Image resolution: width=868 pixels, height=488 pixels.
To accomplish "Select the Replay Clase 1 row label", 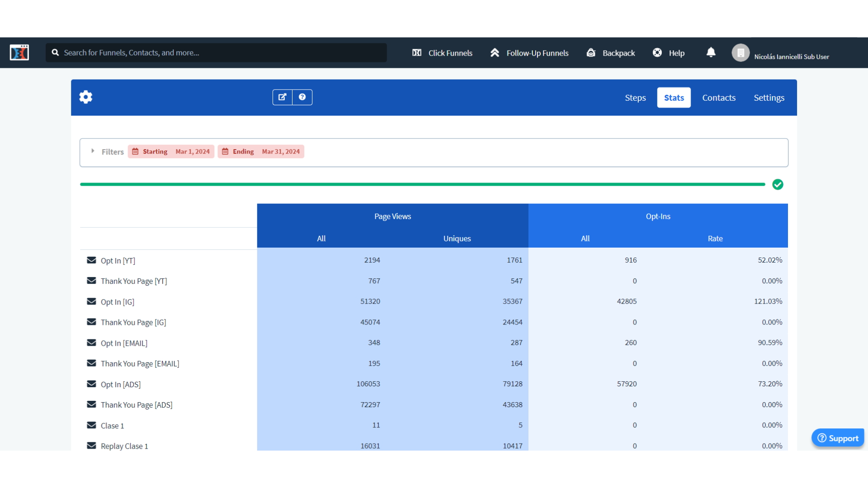I will click(x=124, y=446).
